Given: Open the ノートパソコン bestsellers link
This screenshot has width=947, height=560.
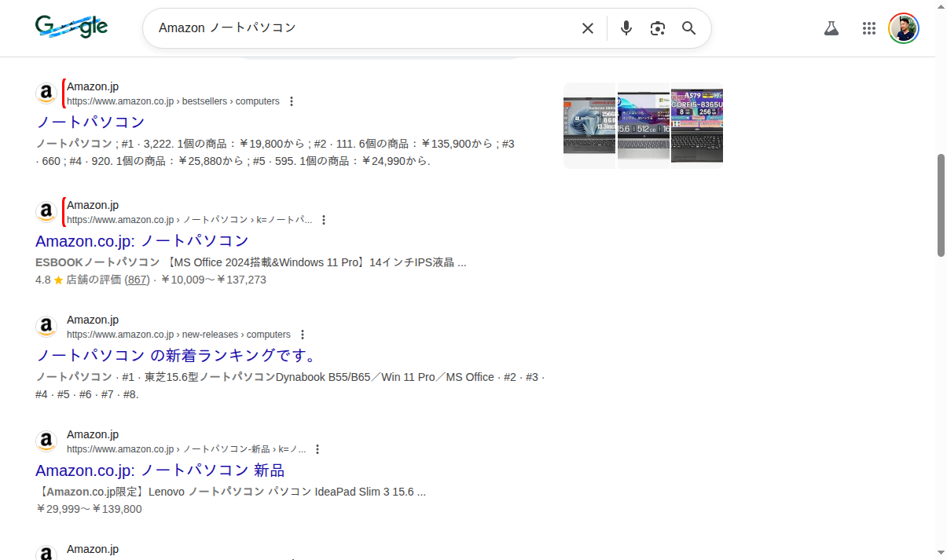Looking at the screenshot, I should pyautogui.click(x=90, y=122).
